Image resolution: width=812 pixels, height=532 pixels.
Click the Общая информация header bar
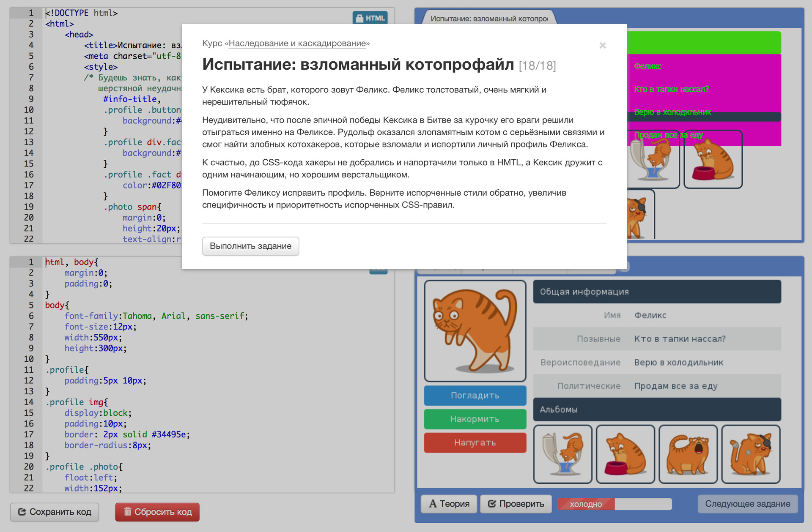pyautogui.click(x=657, y=292)
